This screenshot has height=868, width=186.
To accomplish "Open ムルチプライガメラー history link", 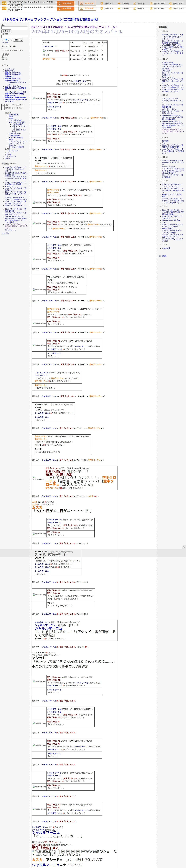I will coord(170,109).
